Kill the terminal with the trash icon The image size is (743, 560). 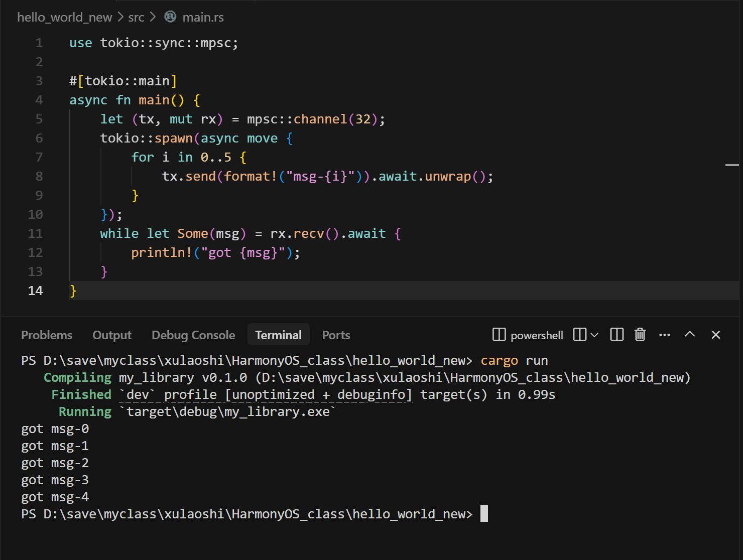pos(640,335)
